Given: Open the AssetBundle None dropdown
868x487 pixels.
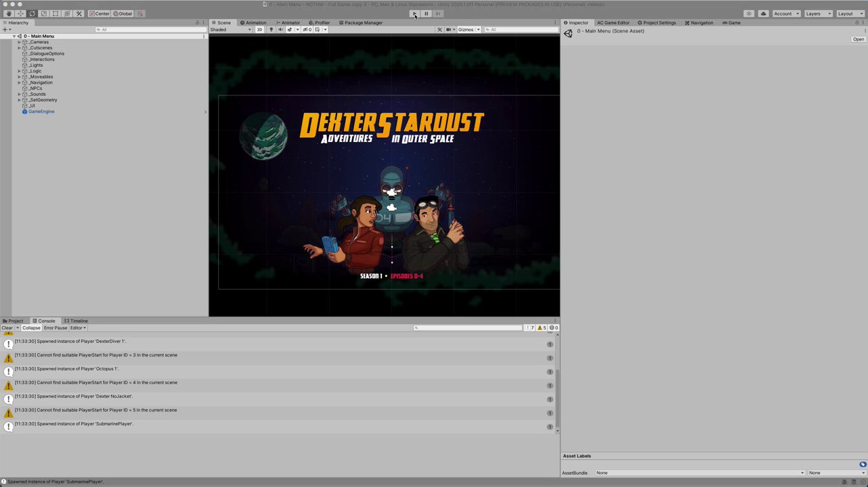Looking at the screenshot, I should pos(700,473).
